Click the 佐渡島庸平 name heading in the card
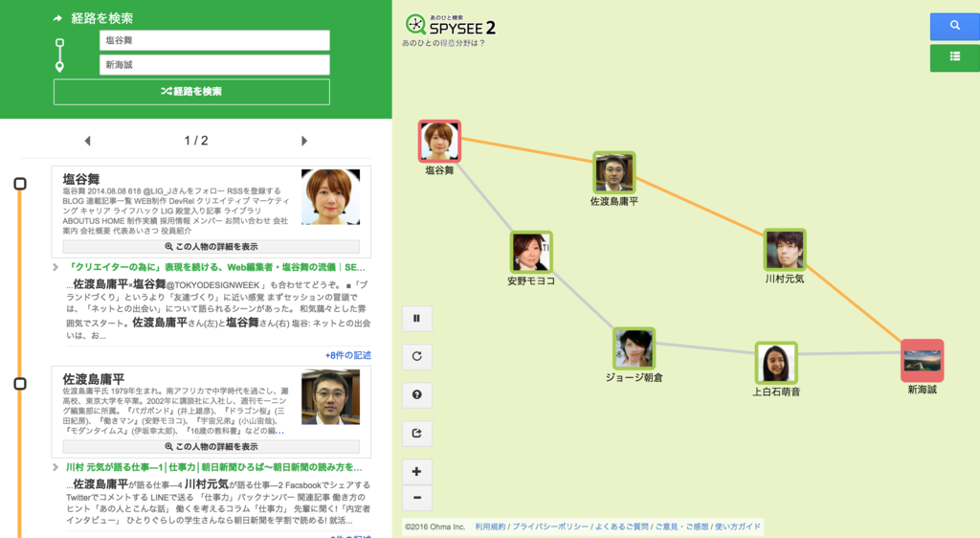The image size is (980, 538). tap(94, 379)
